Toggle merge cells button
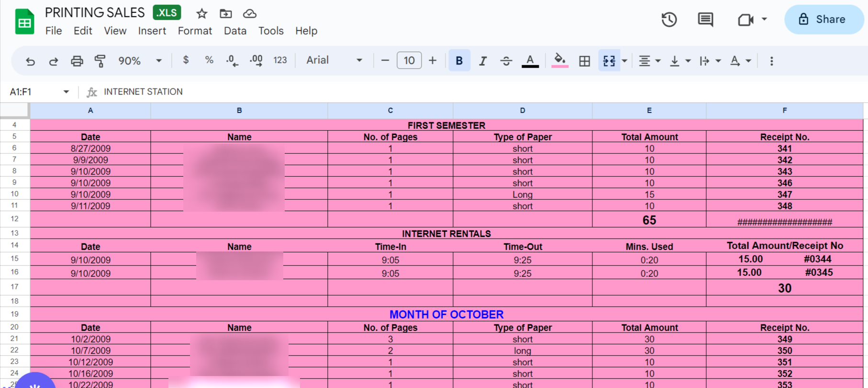Image resolution: width=868 pixels, height=388 pixels. click(x=609, y=61)
